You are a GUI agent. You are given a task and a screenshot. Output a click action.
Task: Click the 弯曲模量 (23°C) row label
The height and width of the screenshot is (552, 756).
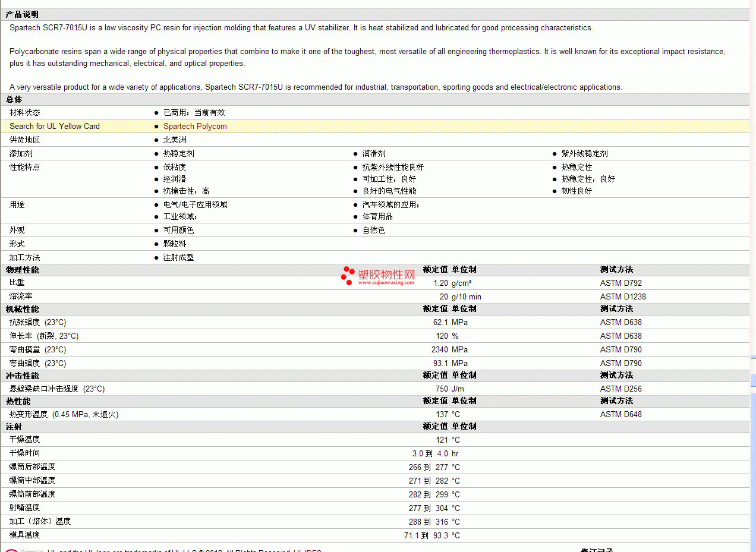pyautogui.click(x=38, y=349)
